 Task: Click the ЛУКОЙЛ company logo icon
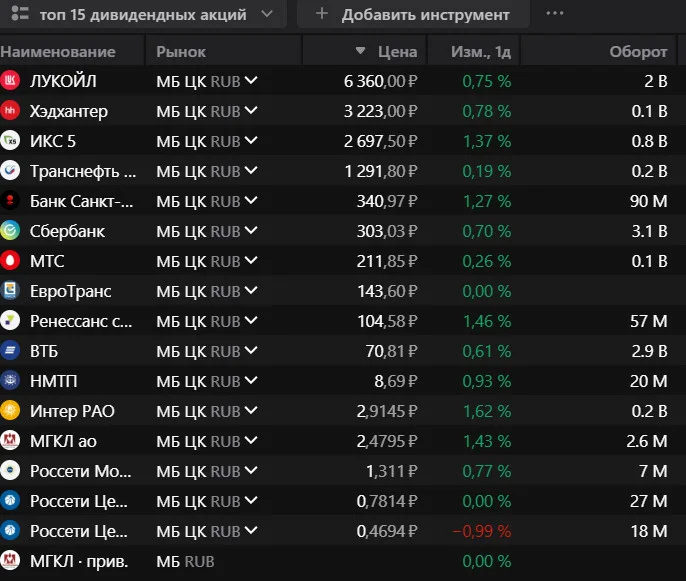pos(10,80)
